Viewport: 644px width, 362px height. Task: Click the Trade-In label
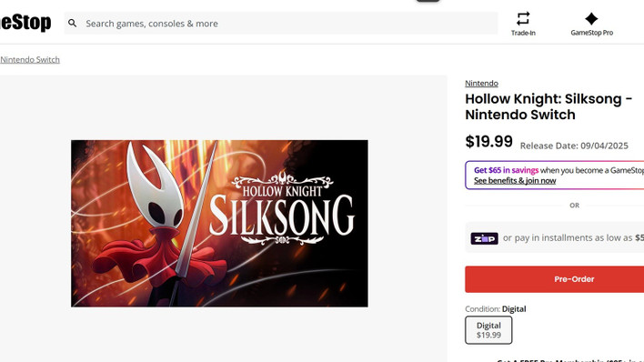click(x=523, y=33)
